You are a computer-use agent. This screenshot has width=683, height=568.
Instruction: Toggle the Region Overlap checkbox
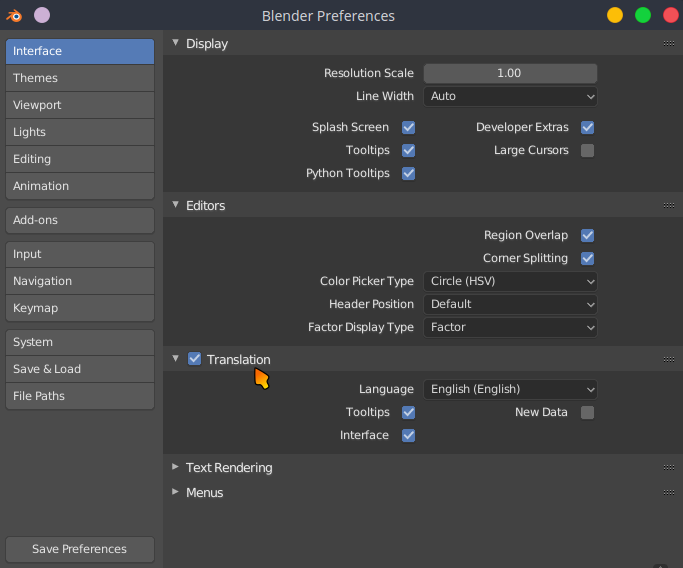pos(587,236)
